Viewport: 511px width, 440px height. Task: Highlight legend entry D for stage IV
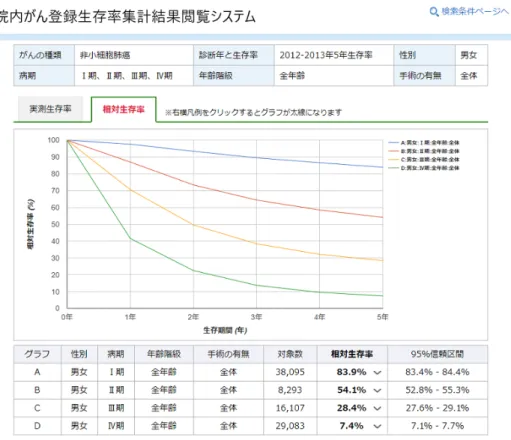pos(424,168)
